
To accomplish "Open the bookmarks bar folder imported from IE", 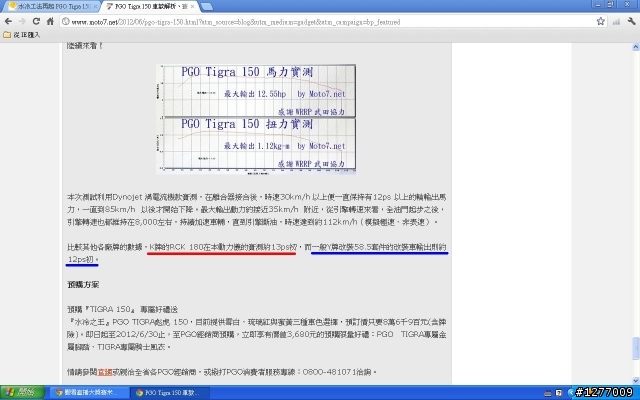I will click(22, 35).
